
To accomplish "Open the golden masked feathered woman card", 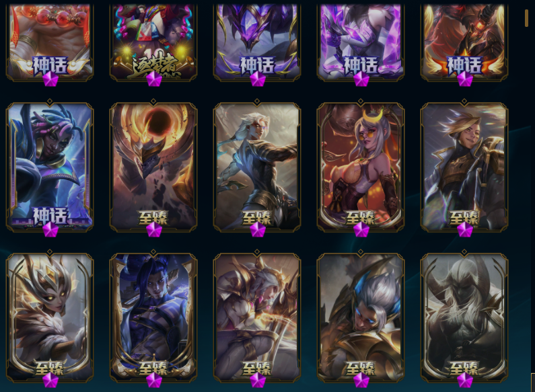I will pyautogui.click(x=50, y=315).
